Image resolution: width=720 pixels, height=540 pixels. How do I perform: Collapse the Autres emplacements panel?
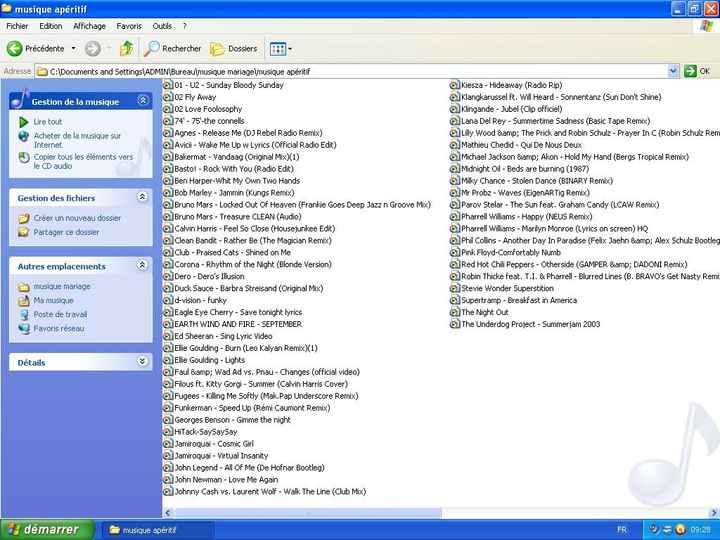pyautogui.click(x=142, y=265)
